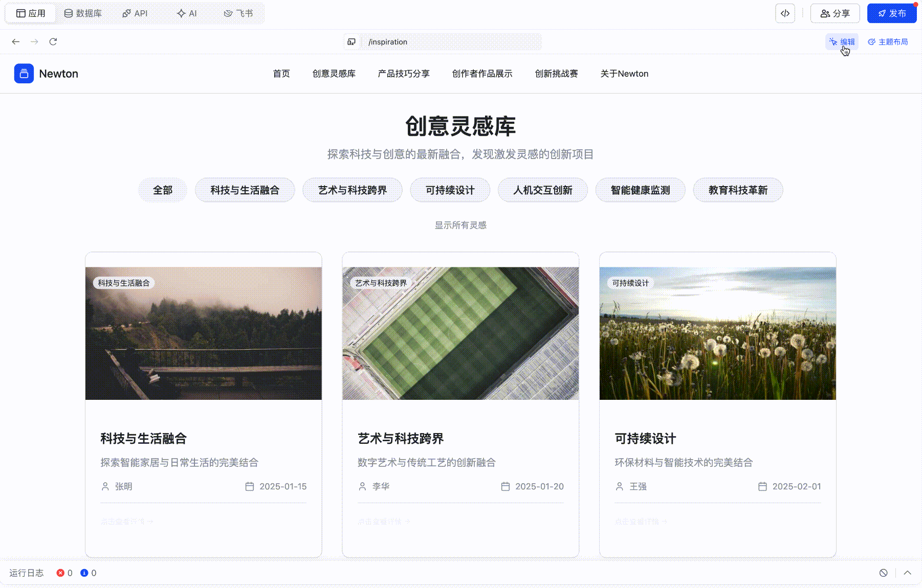Open the code view icon button
This screenshot has height=588, width=922.
(785, 13)
